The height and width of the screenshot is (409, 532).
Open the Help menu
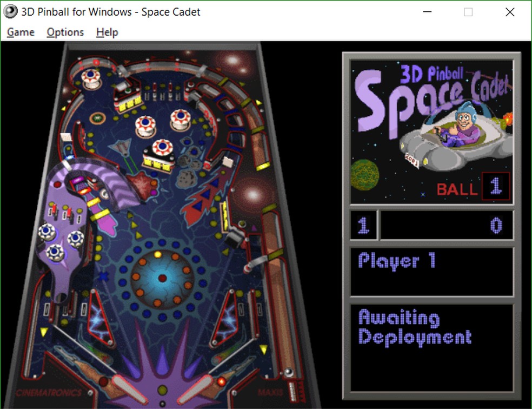pyautogui.click(x=107, y=32)
